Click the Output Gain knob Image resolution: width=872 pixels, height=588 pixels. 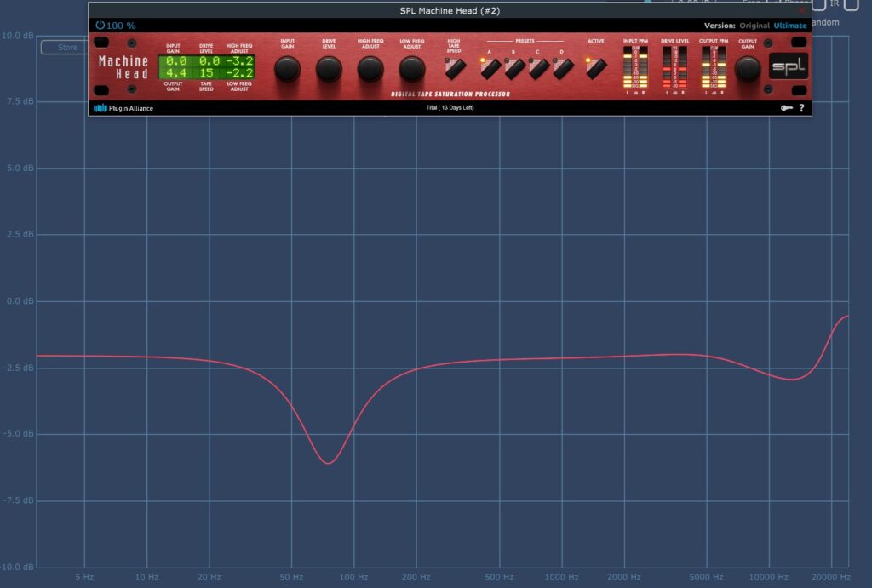click(748, 69)
